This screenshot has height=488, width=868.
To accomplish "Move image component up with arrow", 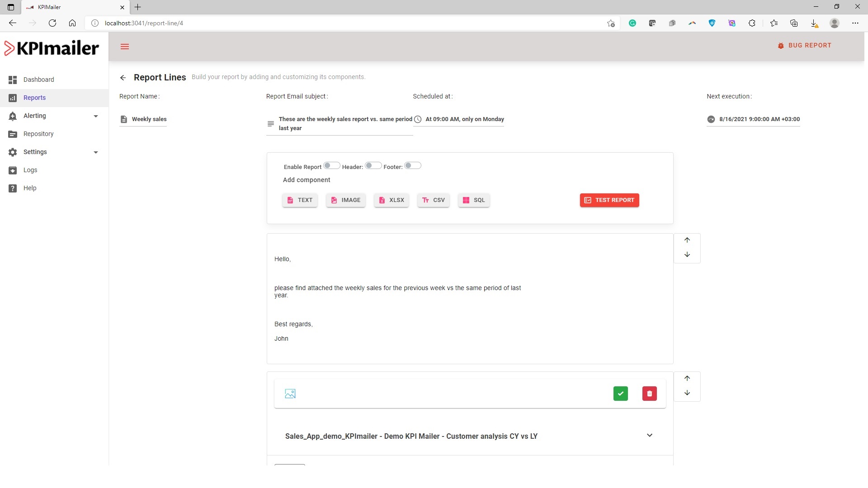I will [687, 379].
